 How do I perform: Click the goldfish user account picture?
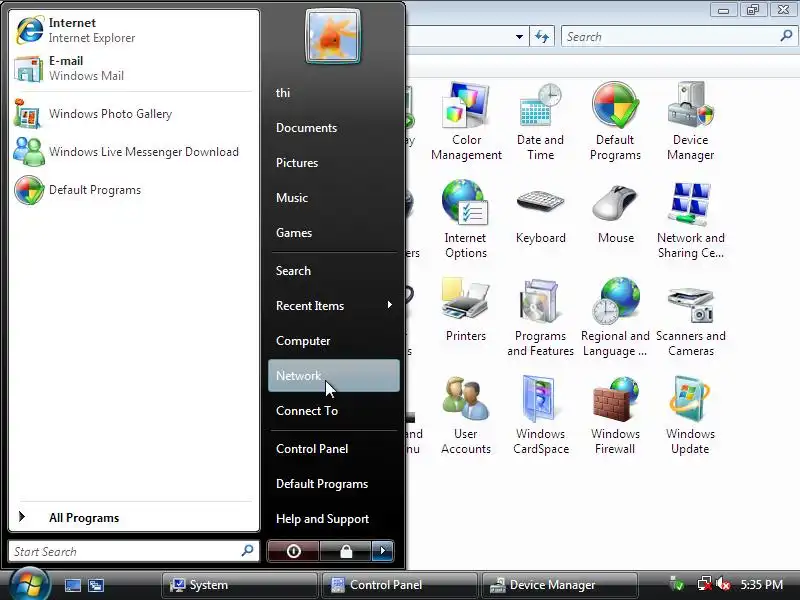coord(333,36)
